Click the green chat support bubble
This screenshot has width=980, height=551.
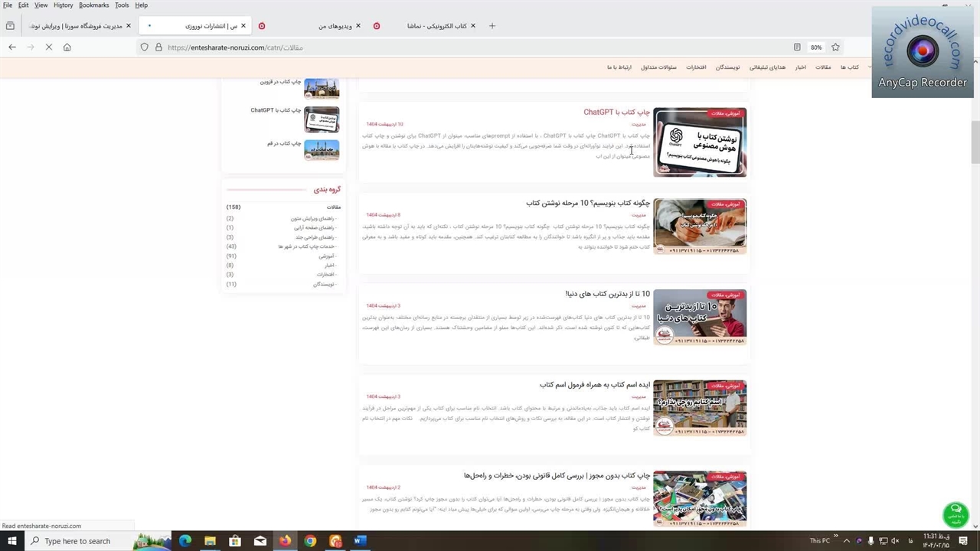click(x=955, y=514)
